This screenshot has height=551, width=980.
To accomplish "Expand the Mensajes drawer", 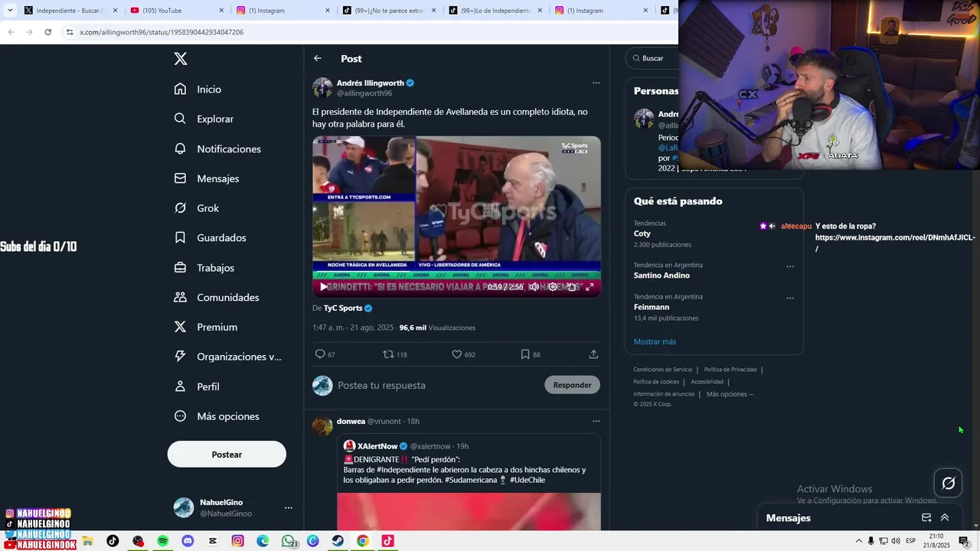I will 945,518.
